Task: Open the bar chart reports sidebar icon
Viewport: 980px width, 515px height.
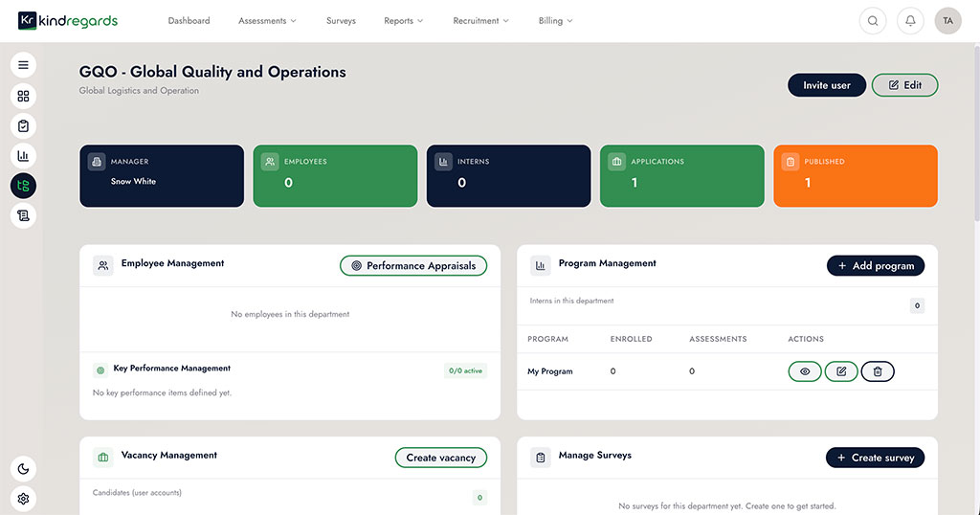Action: pos(23,156)
